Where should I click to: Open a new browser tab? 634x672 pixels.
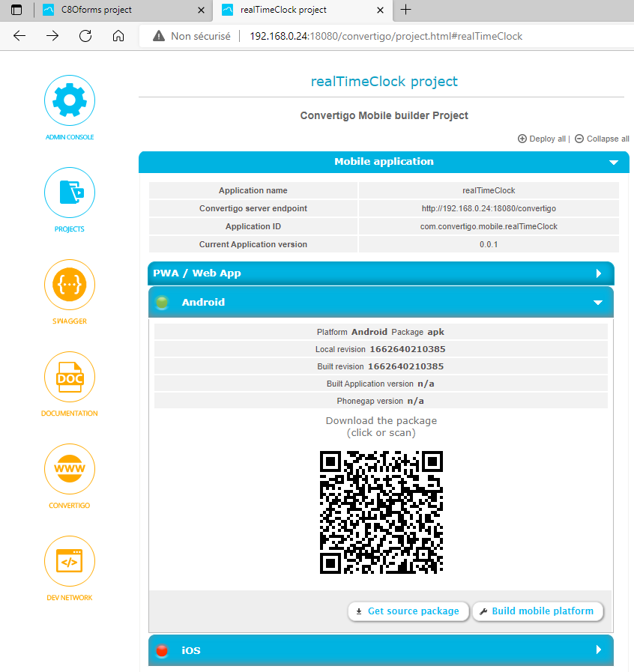406,10
